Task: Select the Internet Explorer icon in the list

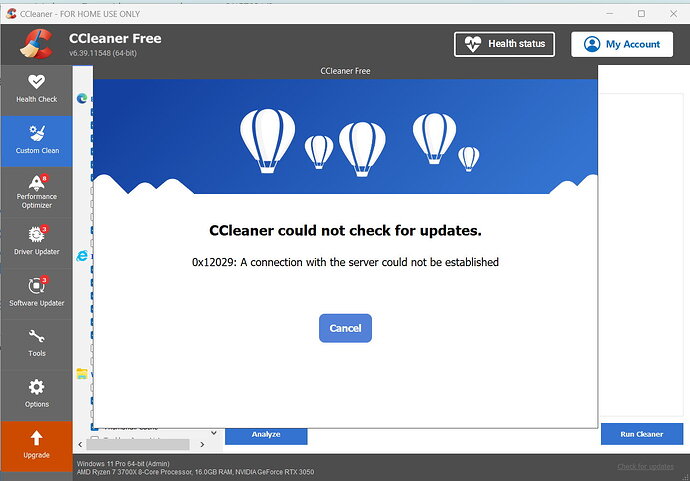Action: tap(82, 256)
